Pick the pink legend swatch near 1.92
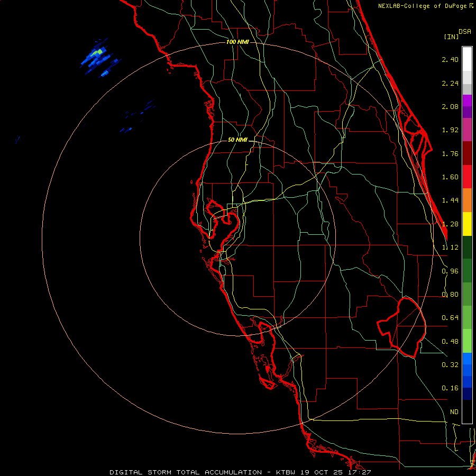Image resolution: width=476 pixels, height=476 pixels. tap(467, 130)
